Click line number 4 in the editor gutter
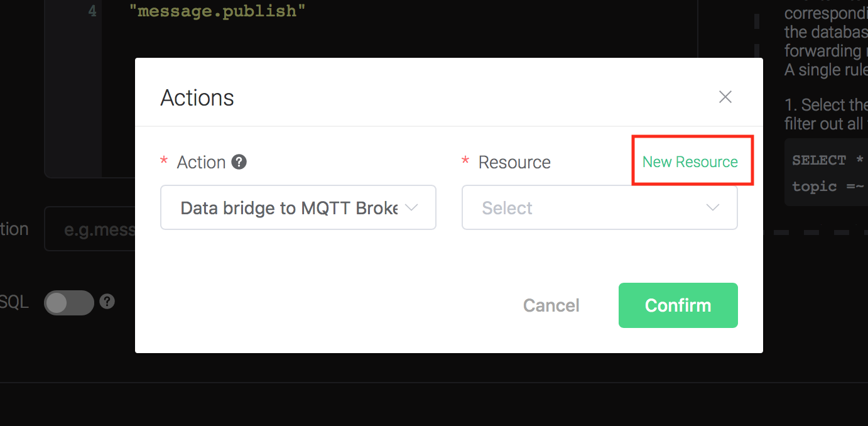The image size is (868, 426). [x=92, y=11]
